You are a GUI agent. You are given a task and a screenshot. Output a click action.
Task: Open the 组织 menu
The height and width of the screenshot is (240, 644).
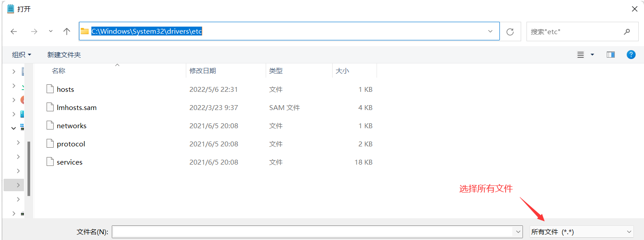[x=22, y=55]
